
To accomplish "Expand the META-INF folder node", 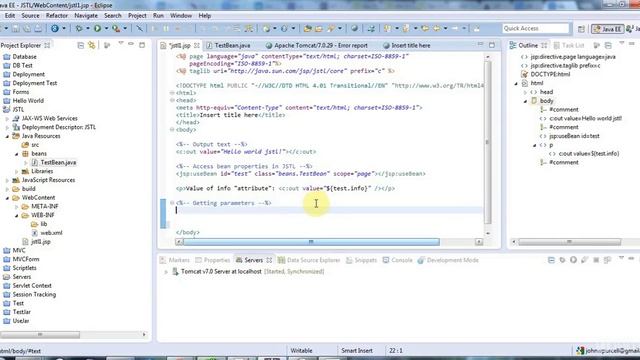I will tap(17, 207).
